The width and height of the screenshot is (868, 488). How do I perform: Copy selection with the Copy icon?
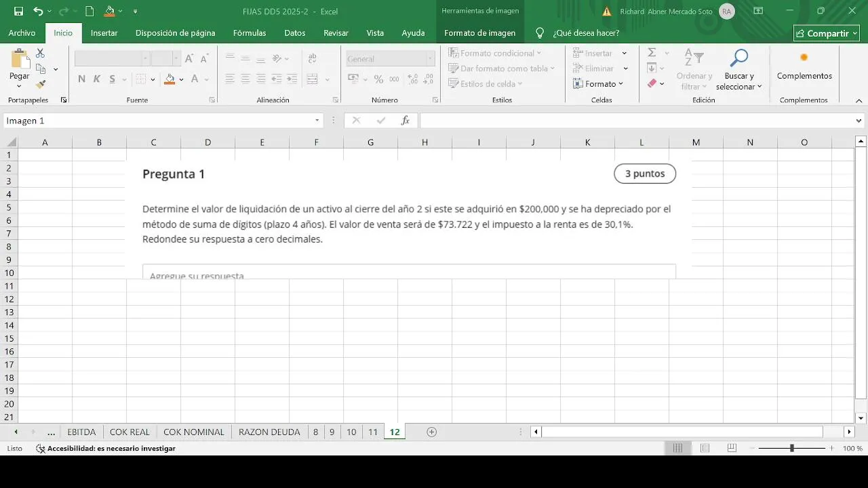(41, 68)
